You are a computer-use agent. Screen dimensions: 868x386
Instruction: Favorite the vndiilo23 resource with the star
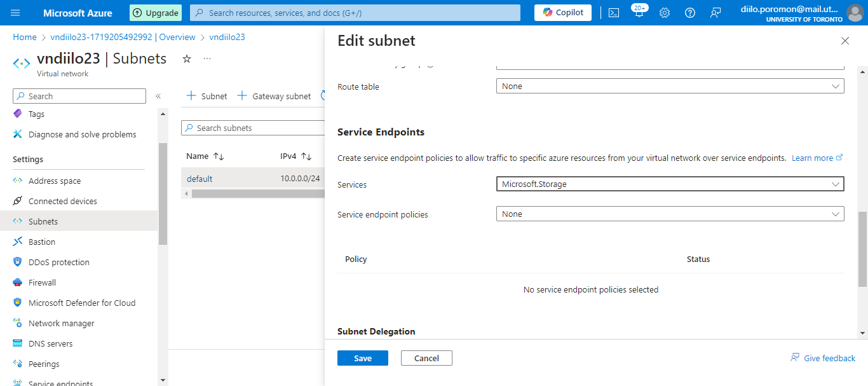click(x=187, y=59)
